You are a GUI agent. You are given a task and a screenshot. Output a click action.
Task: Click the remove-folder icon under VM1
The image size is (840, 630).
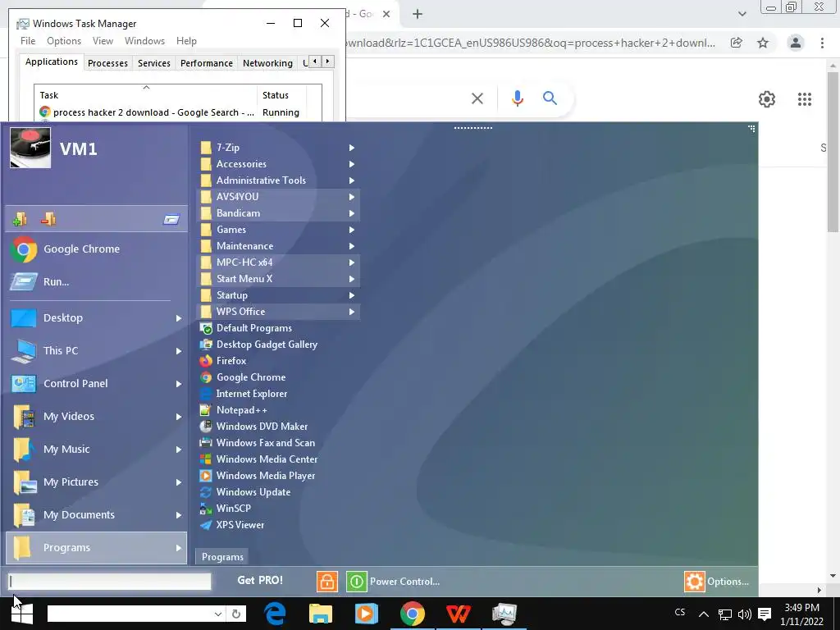pos(48,219)
